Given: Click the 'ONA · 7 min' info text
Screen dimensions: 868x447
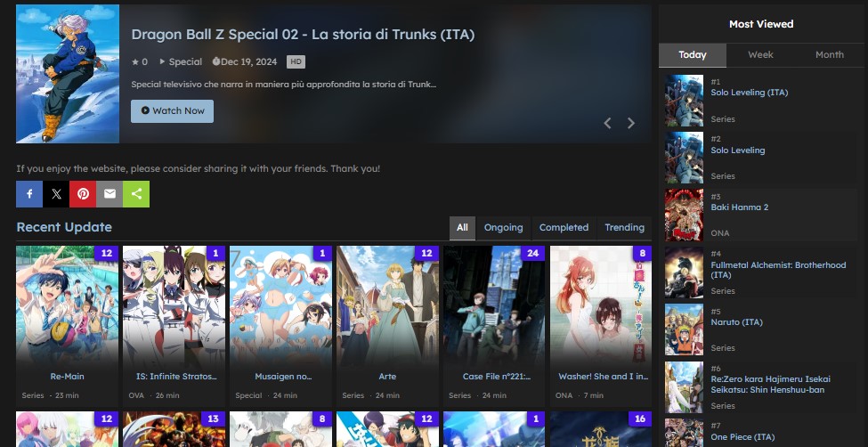Looking at the screenshot, I should pyautogui.click(x=580, y=395).
